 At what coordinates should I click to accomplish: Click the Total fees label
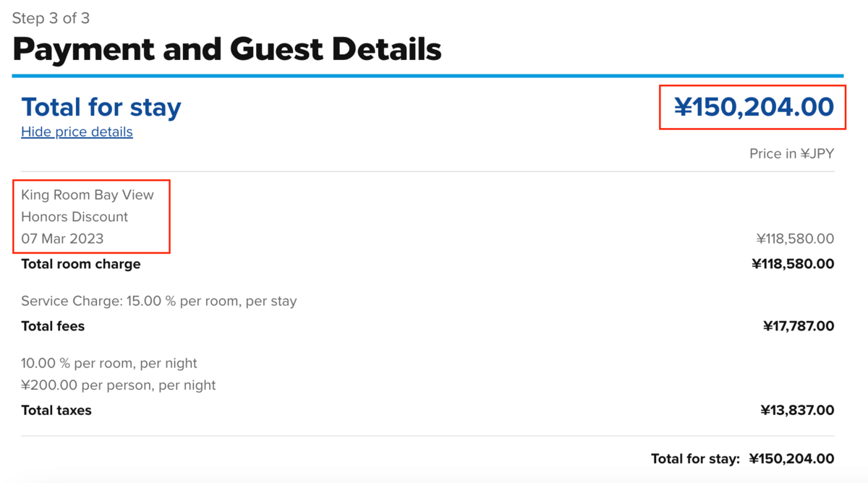[x=53, y=326]
